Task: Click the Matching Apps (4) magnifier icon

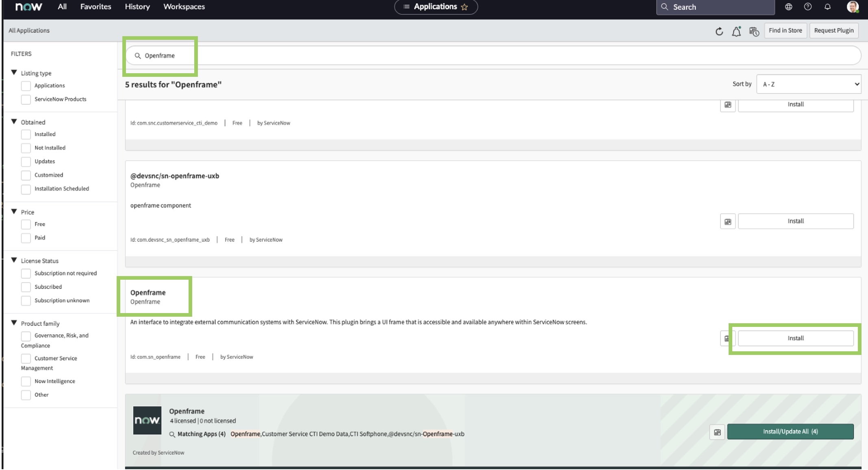Action: tap(172, 434)
